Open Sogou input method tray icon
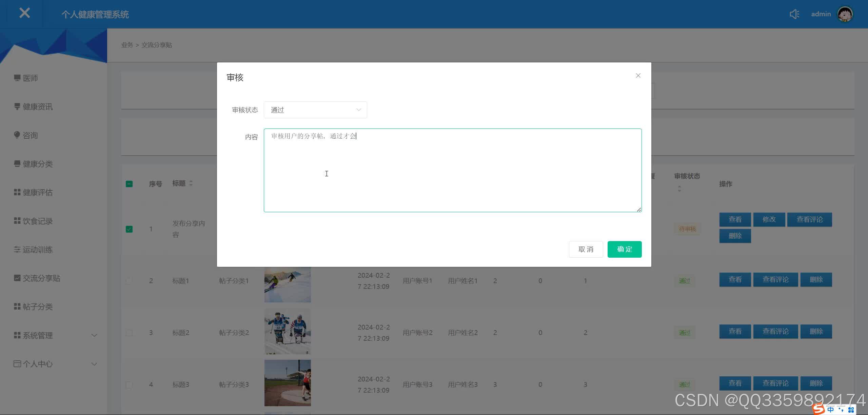 click(x=818, y=409)
